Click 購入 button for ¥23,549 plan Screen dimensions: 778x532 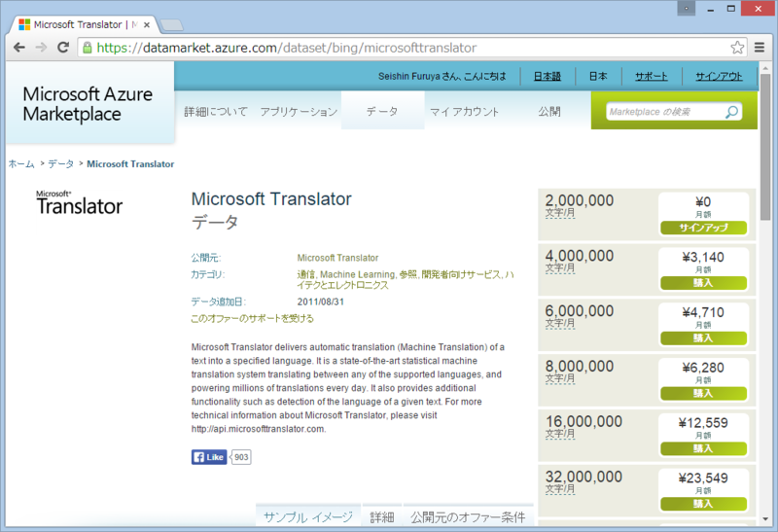tap(703, 504)
